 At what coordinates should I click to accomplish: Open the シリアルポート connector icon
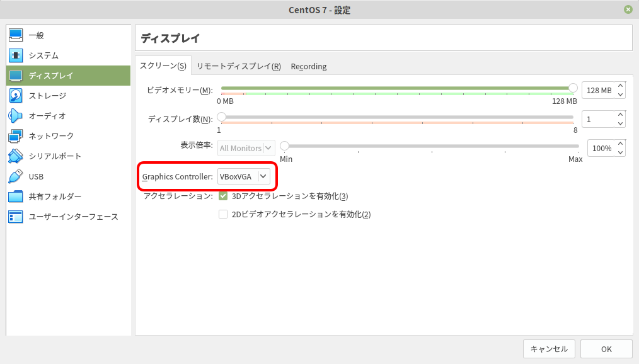[x=16, y=156]
